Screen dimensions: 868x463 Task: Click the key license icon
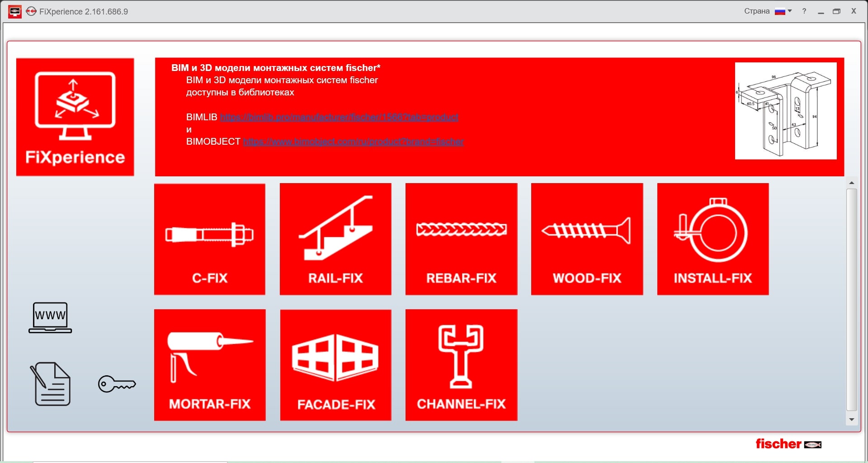(x=117, y=384)
